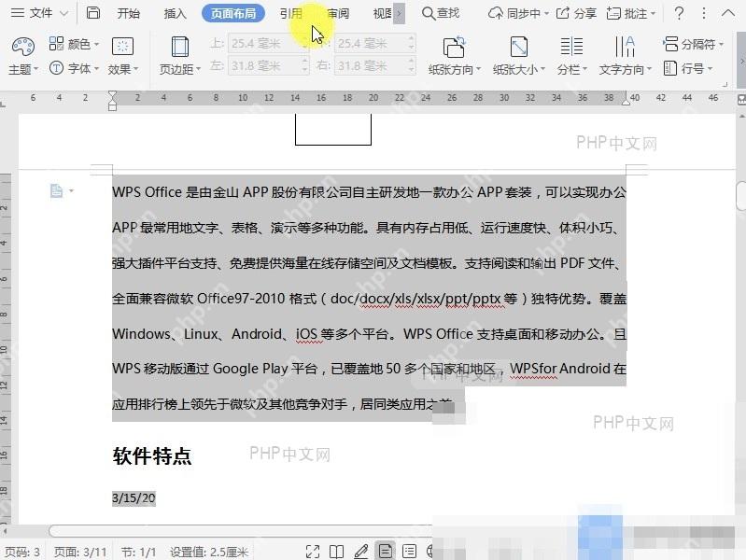The height and width of the screenshot is (560, 746).
Task: Open the page setup dialog launcher
Action: (x=725, y=85)
